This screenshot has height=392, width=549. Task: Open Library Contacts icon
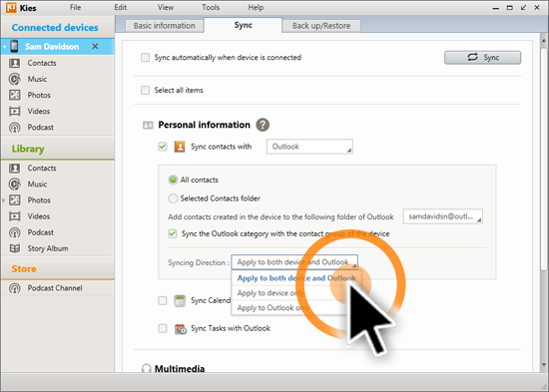(x=14, y=168)
